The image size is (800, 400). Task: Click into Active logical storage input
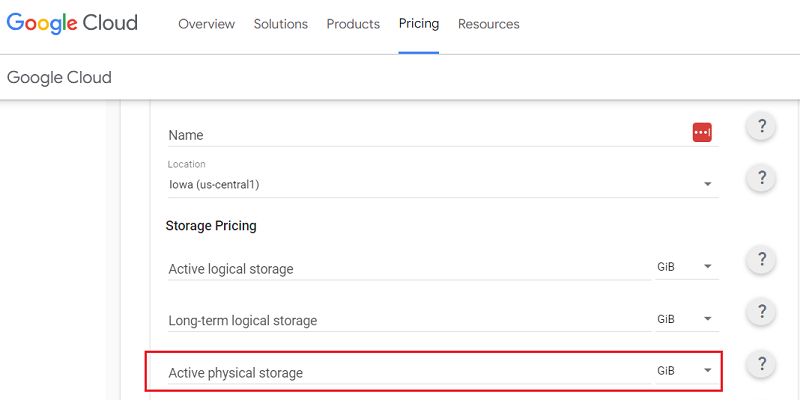coord(405,268)
